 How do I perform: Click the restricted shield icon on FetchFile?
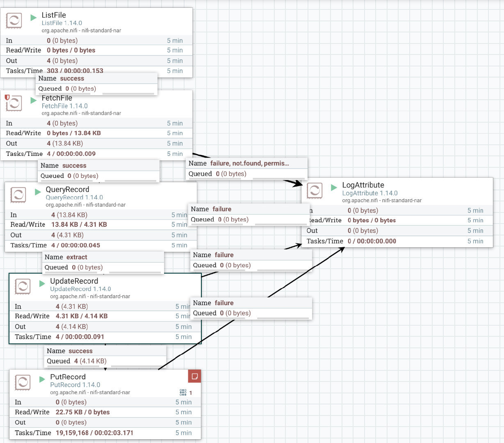(7, 97)
